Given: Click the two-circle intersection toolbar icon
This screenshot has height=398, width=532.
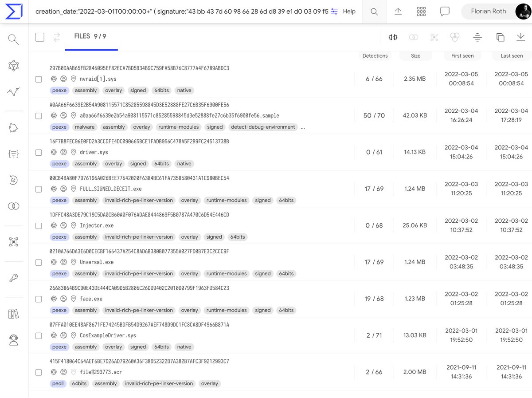Looking at the screenshot, I should (414, 37).
